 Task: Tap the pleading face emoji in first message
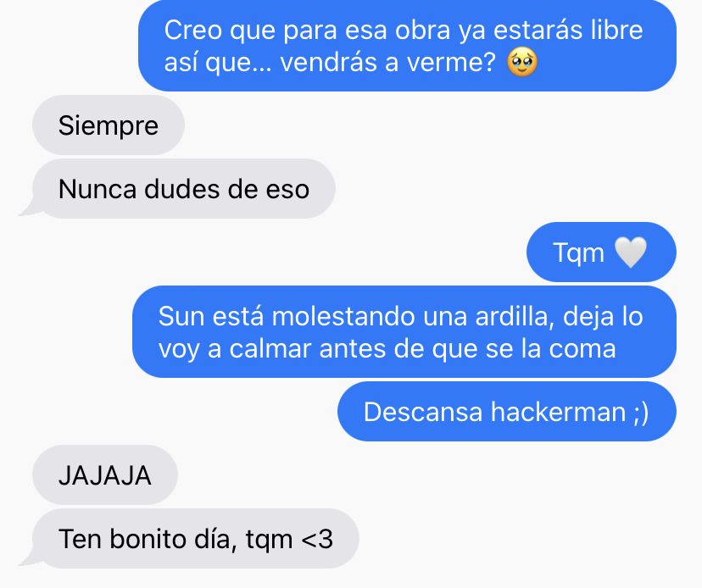point(522,63)
